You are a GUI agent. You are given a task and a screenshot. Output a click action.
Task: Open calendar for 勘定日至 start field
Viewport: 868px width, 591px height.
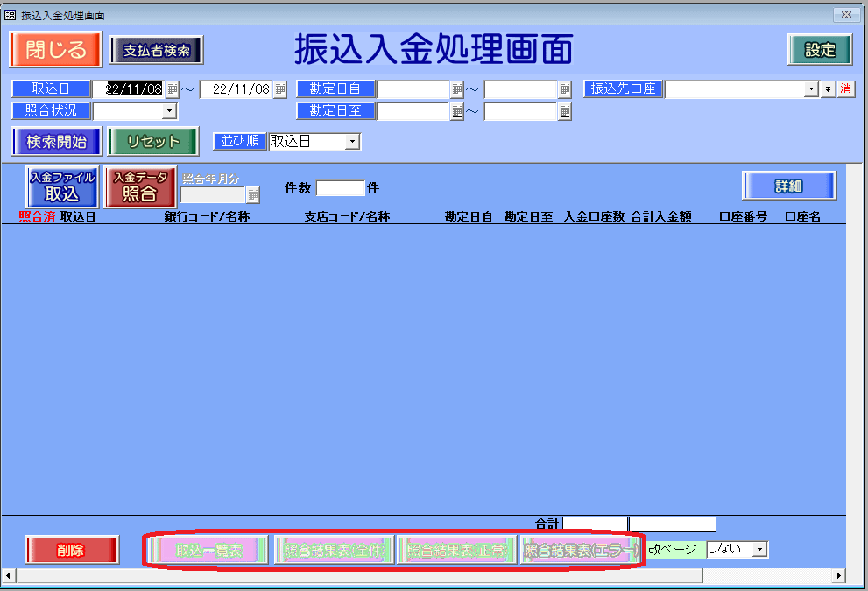click(456, 112)
